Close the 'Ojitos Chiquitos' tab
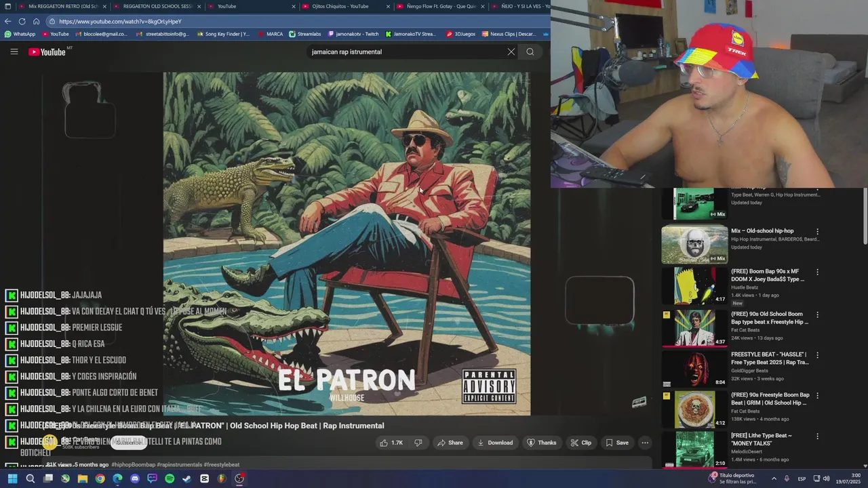The image size is (868, 488). pos(388,6)
